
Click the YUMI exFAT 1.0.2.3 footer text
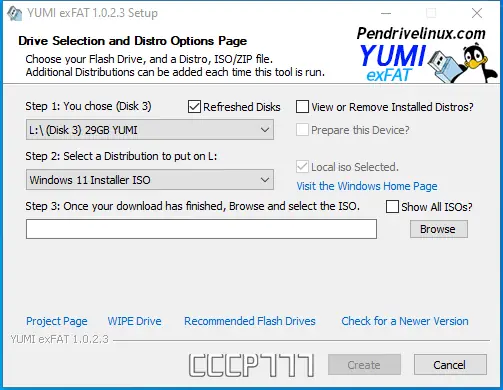(59, 339)
